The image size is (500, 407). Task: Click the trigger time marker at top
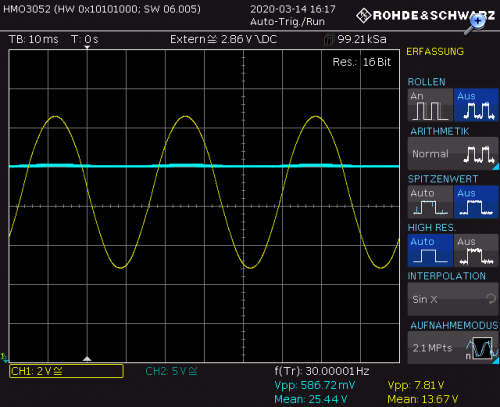tap(87, 48)
